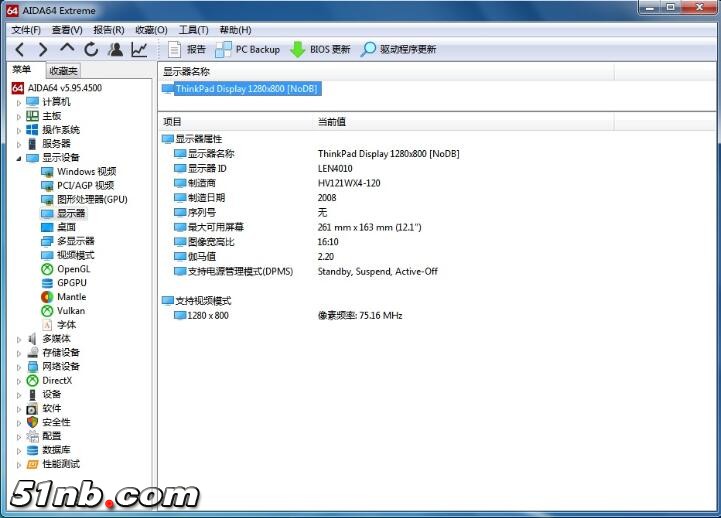Open the 工具(T) menu
Screen dimensions: 721x518
point(193,30)
